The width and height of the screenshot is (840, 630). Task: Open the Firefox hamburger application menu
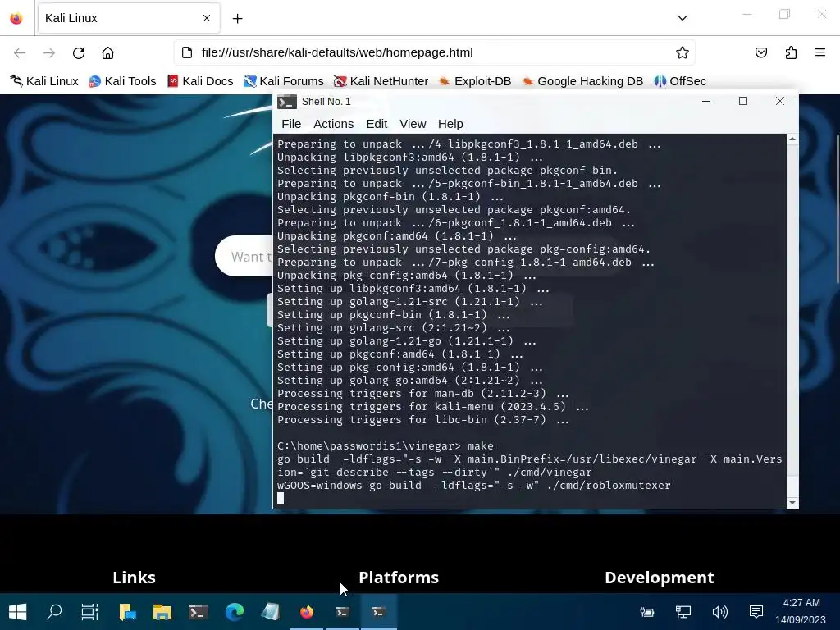point(820,52)
